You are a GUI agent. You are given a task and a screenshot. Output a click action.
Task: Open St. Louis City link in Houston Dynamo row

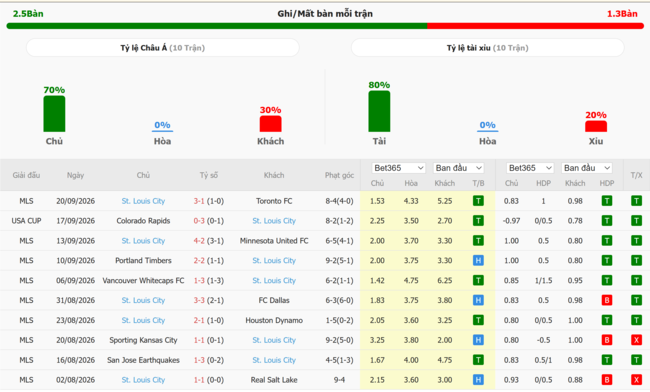tap(143, 320)
